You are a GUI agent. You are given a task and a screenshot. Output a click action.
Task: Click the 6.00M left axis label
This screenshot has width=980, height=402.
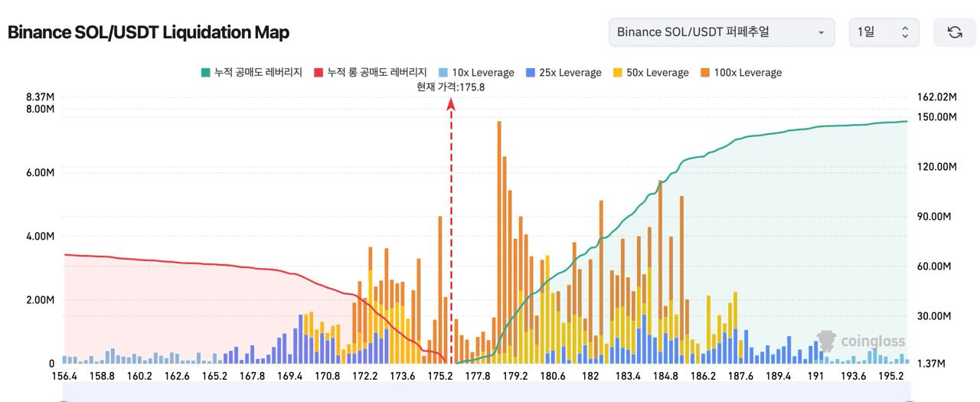point(40,173)
